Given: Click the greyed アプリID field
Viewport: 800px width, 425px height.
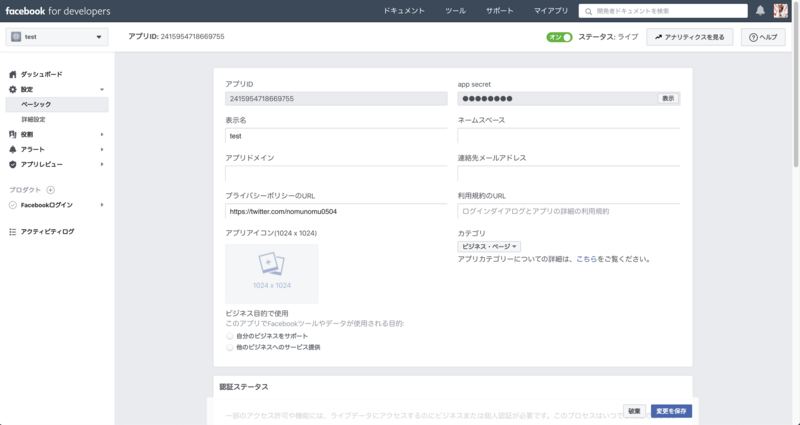Looking at the screenshot, I should (x=336, y=98).
